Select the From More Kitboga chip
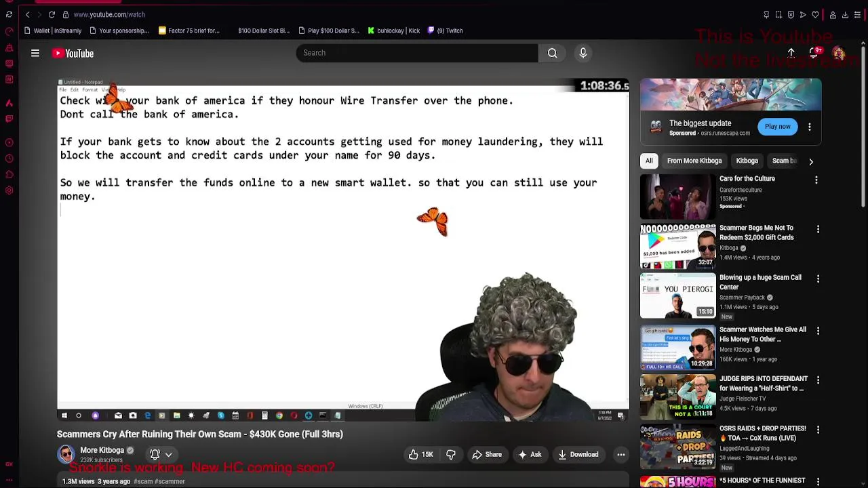The image size is (868, 488). tap(694, 161)
